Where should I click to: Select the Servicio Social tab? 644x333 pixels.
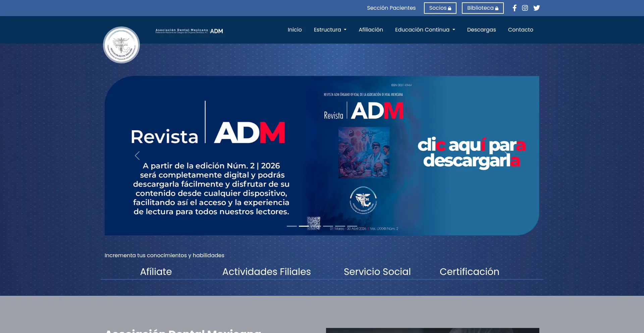(377, 272)
